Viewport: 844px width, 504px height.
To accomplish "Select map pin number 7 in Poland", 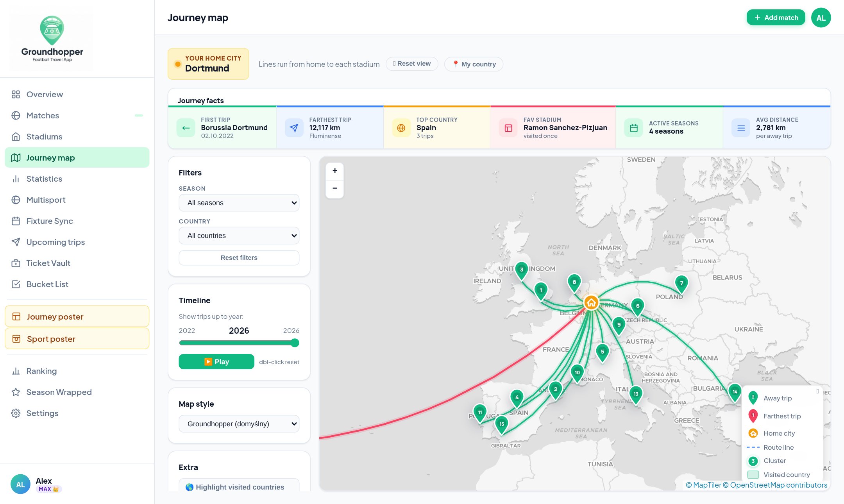I will (681, 285).
